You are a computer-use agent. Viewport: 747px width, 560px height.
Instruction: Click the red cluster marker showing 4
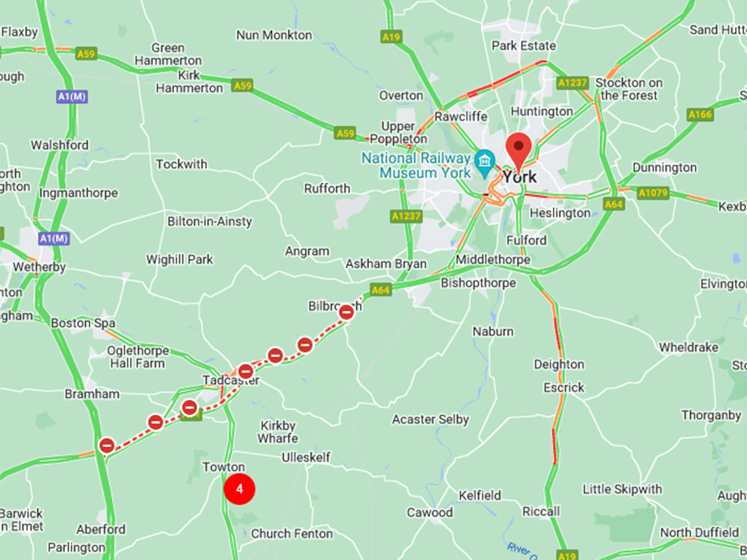coord(240,488)
